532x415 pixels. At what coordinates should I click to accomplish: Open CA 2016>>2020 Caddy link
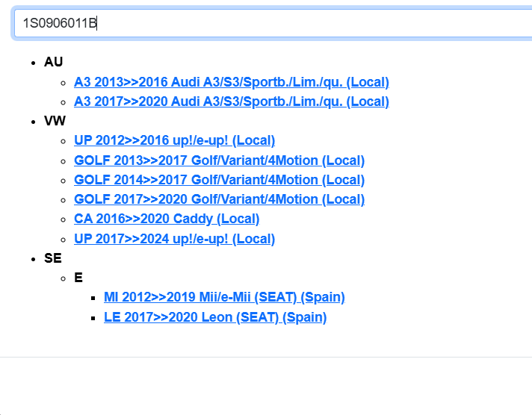tap(167, 219)
